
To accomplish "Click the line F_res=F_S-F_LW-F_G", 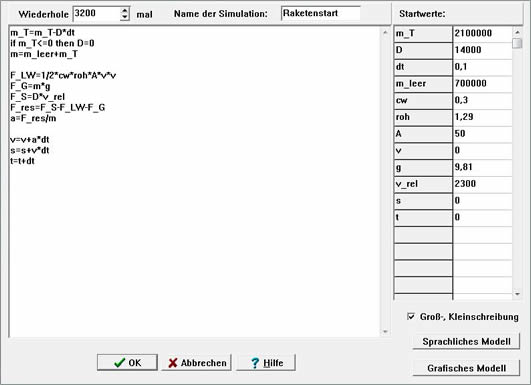I will pyautogui.click(x=58, y=108).
